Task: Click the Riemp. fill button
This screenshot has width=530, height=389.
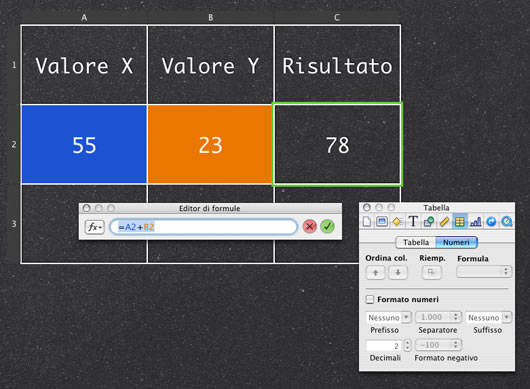Action: (431, 272)
